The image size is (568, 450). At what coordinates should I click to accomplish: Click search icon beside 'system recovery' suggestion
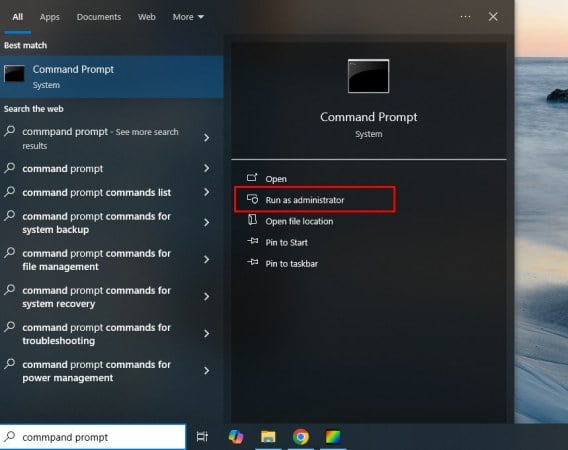point(10,289)
